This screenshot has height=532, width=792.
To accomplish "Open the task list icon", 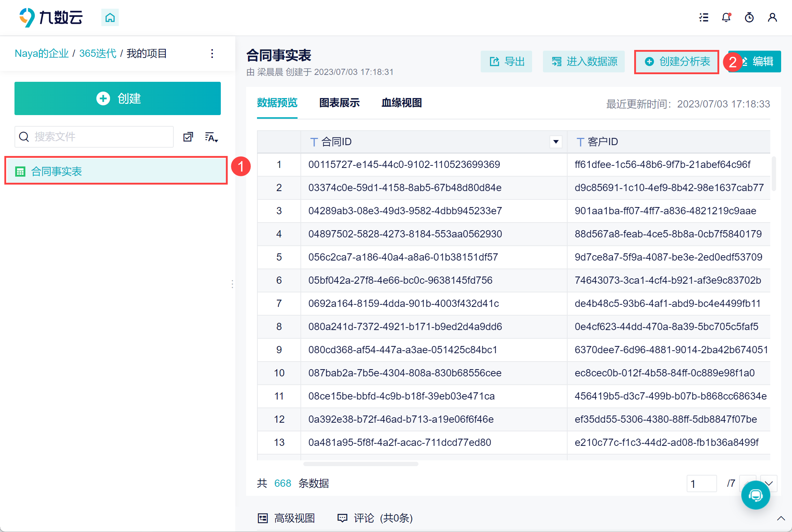I will coord(704,17).
